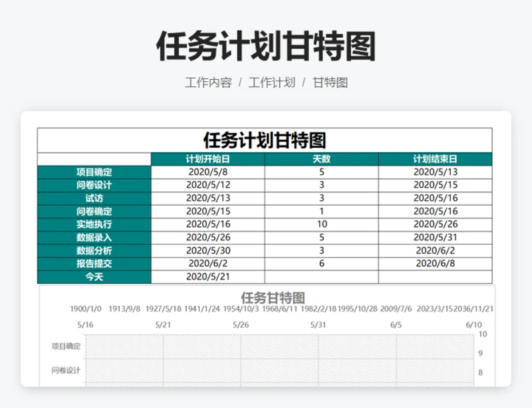
Task: Click the 1954/10/3 axis label in chart
Action: (x=241, y=309)
